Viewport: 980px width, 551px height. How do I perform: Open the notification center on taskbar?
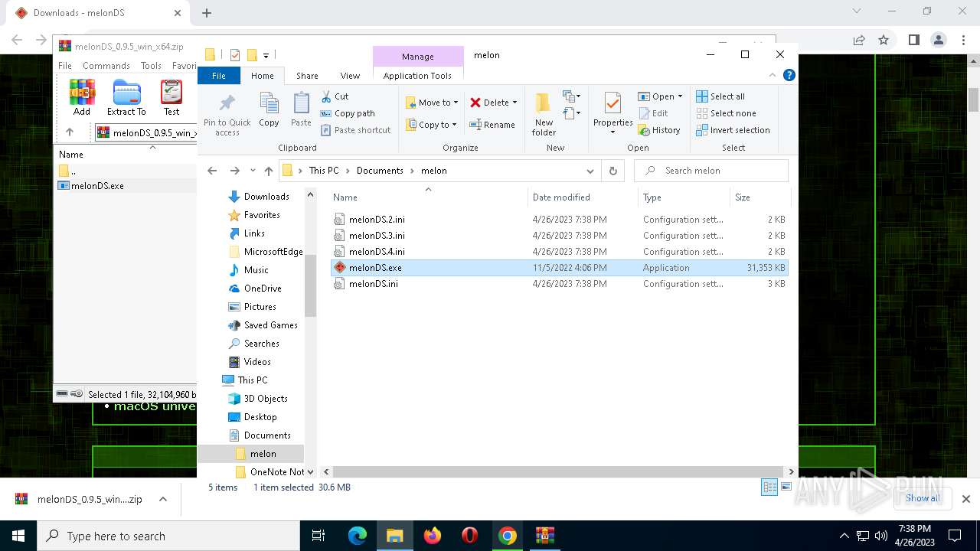(955, 536)
